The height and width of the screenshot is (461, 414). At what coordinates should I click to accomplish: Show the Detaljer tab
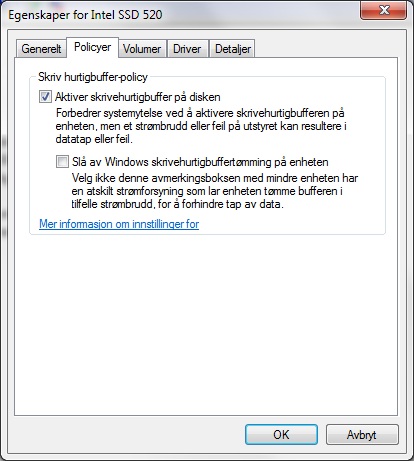(233, 49)
